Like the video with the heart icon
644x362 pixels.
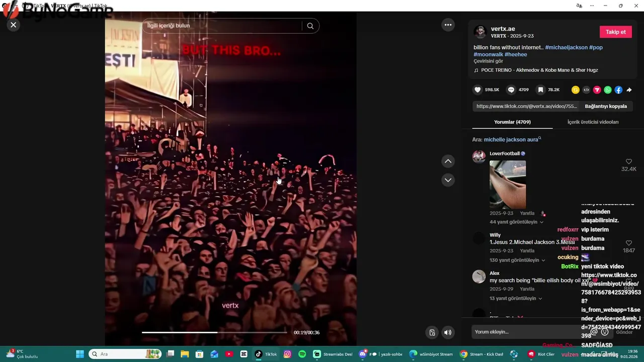(477, 89)
